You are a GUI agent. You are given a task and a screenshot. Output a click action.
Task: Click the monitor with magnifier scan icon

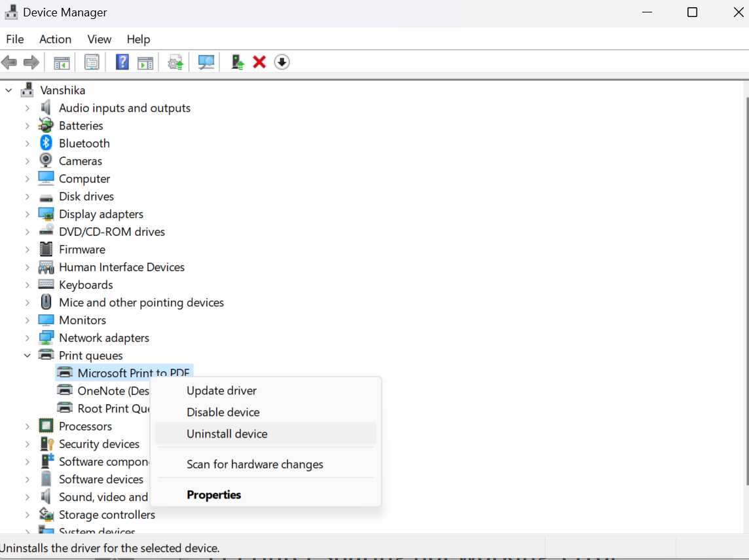point(206,62)
